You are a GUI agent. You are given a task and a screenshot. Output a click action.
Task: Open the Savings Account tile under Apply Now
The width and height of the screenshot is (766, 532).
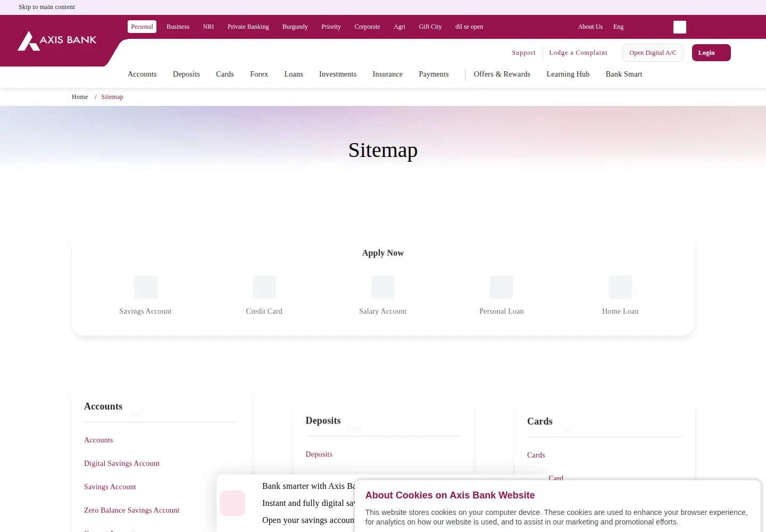tap(145, 296)
